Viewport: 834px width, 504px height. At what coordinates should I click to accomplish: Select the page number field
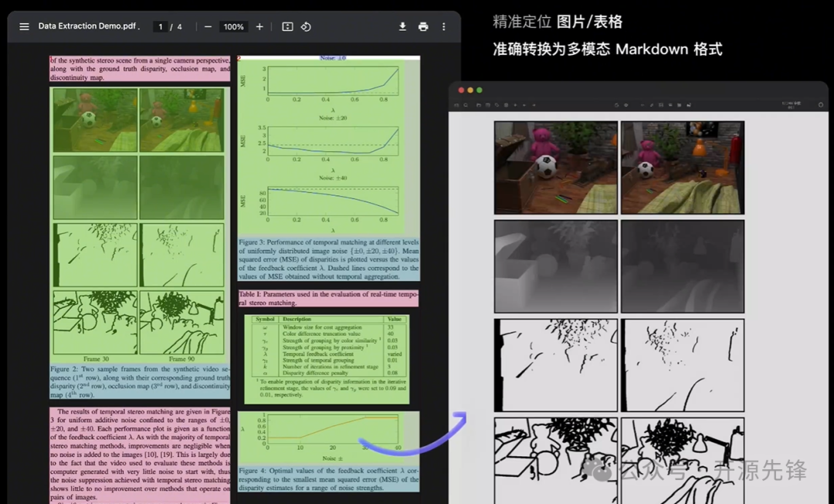(161, 27)
